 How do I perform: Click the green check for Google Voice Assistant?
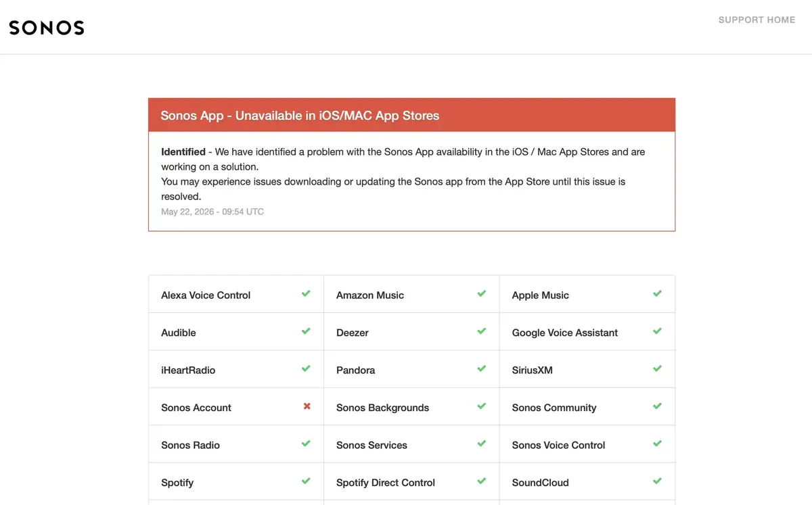[657, 331]
